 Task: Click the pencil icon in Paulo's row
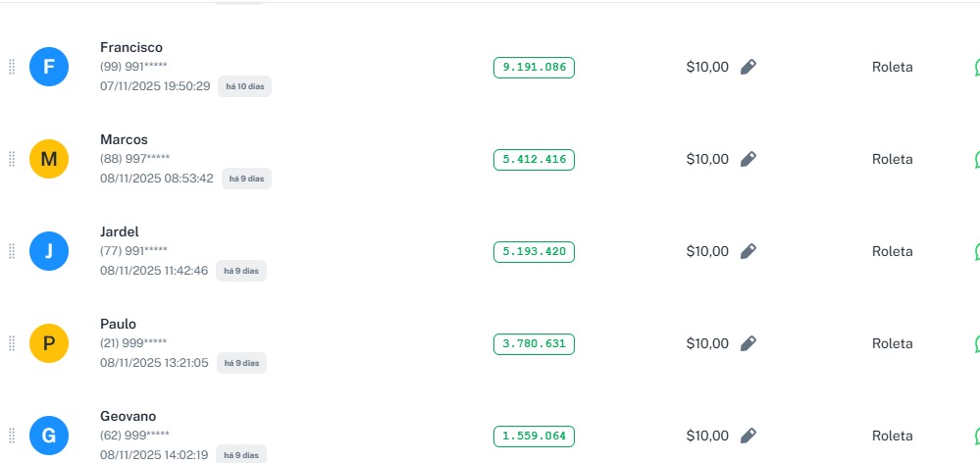coord(748,343)
